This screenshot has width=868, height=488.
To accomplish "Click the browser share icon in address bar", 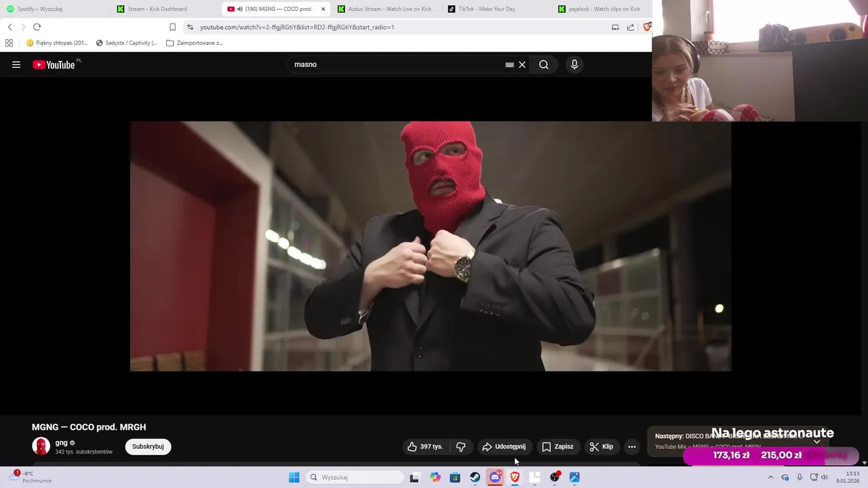I will click(x=631, y=27).
